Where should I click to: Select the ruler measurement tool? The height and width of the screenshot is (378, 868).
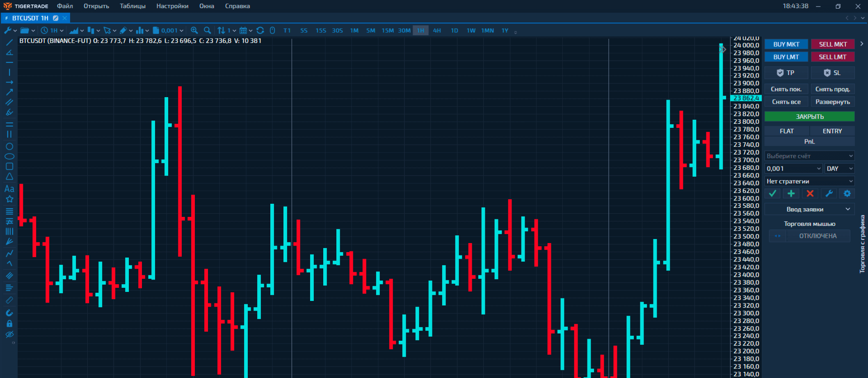[9, 300]
